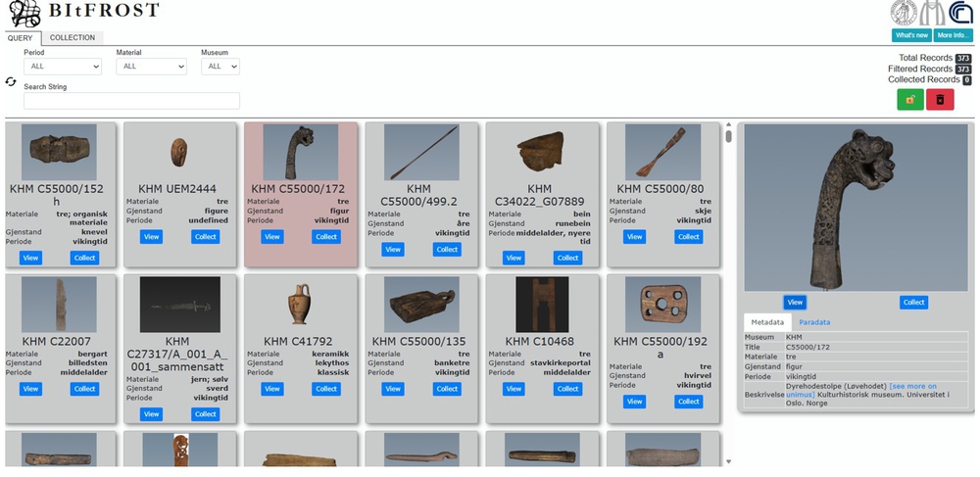Click the red trash delete button

(940, 99)
